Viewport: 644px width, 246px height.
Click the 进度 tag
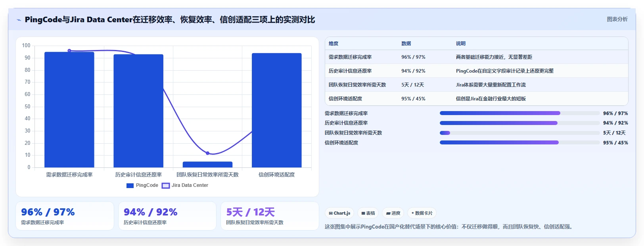pos(393,213)
